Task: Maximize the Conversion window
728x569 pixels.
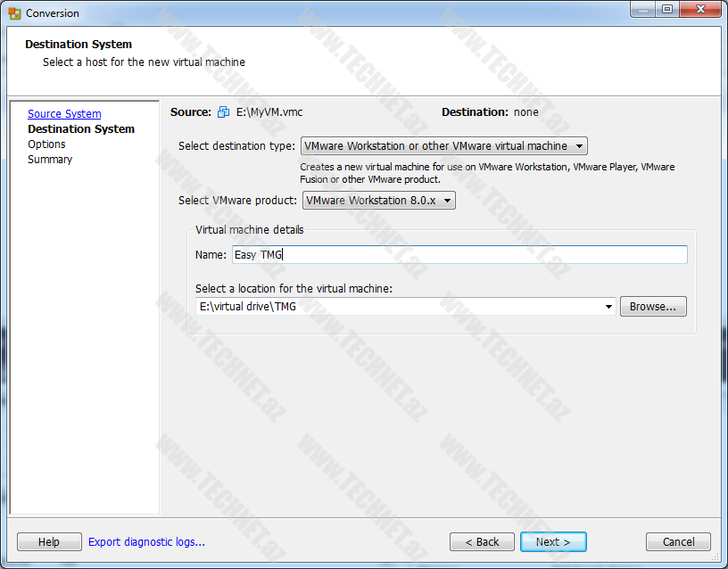Action: tap(666, 9)
